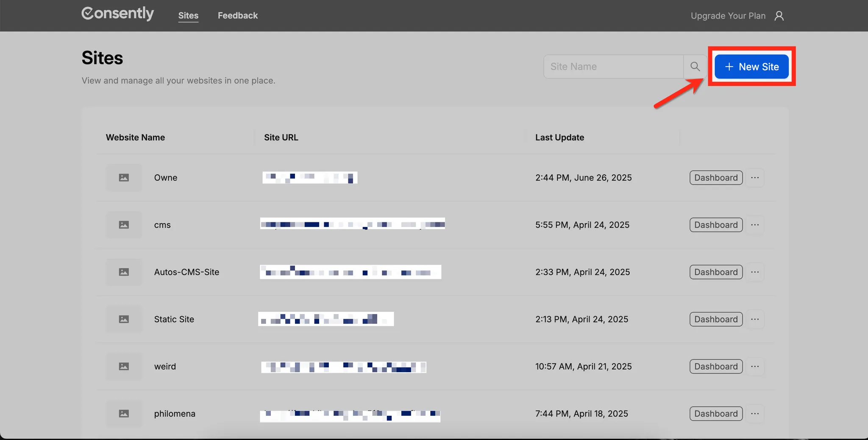Click the philomena site thumbnail icon

point(123,413)
